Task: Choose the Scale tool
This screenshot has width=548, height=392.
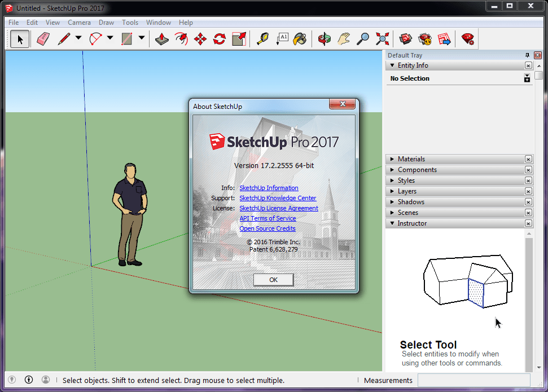Action: click(x=239, y=39)
